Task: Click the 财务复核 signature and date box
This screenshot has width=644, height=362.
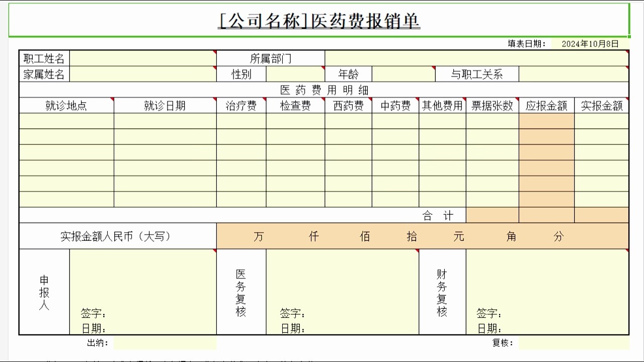Action: pos(547,292)
